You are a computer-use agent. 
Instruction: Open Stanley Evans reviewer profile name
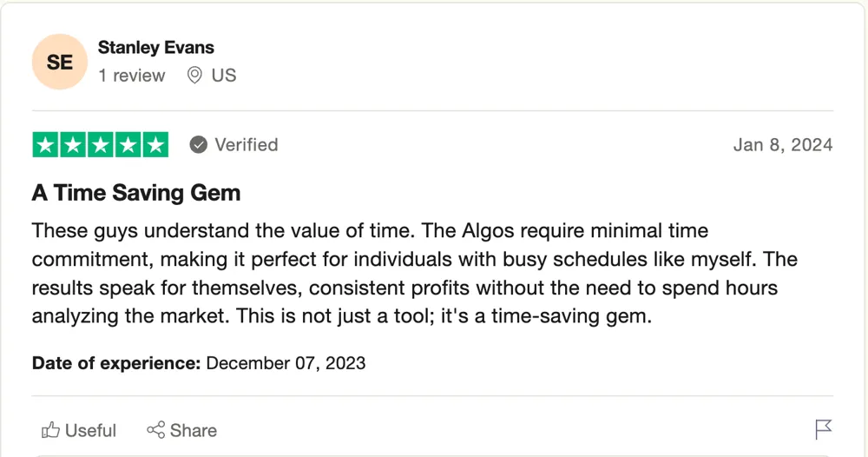(x=156, y=48)
